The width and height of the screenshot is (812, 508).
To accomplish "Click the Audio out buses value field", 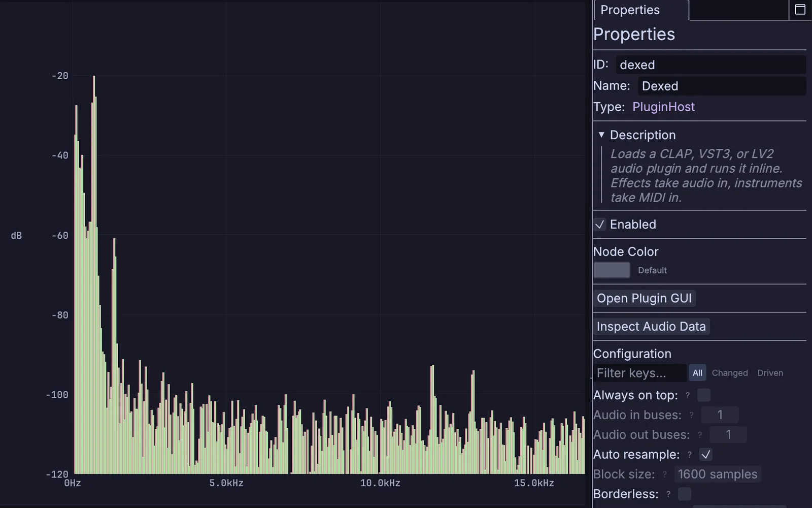I will pyautogui.click(x=728, y=435).
